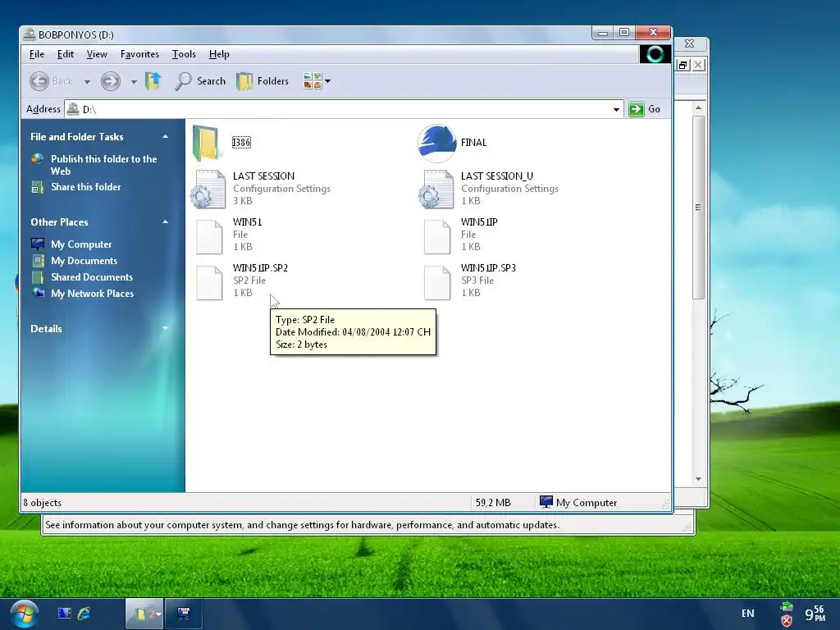The width and height of the screenshot is (840, 630).
Task: Toggle the Folders pane button
Action: pos(262,81)
